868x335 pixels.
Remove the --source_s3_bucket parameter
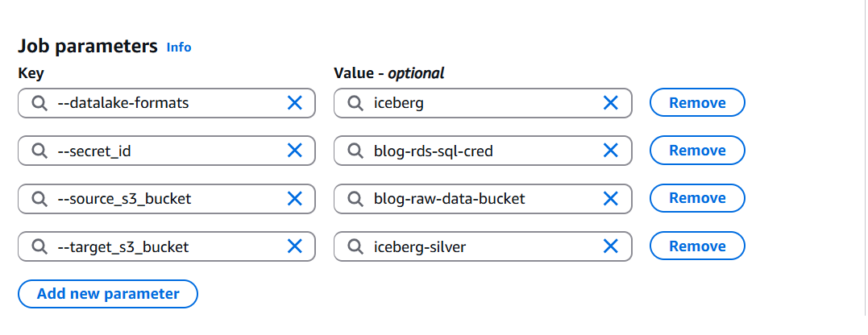tap(696, 198)
